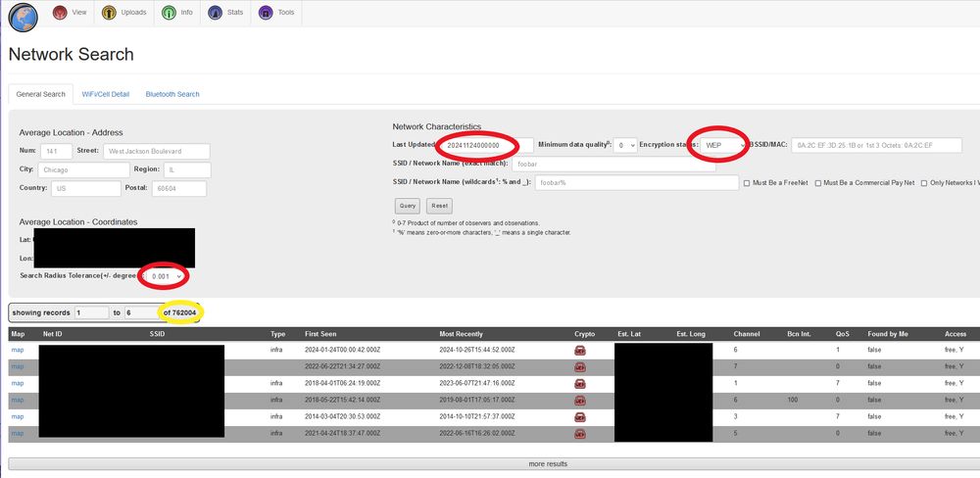The width and height of the screenshot is (980, 478).
Task: Click the Est. Long column header
Action: [691, 334]
